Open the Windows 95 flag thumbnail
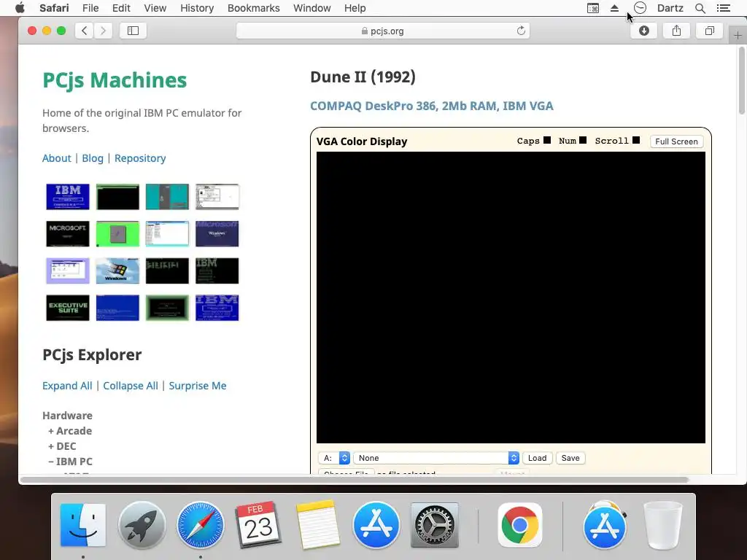The height and width of the screenshot is (560, 747). point(117,271)
